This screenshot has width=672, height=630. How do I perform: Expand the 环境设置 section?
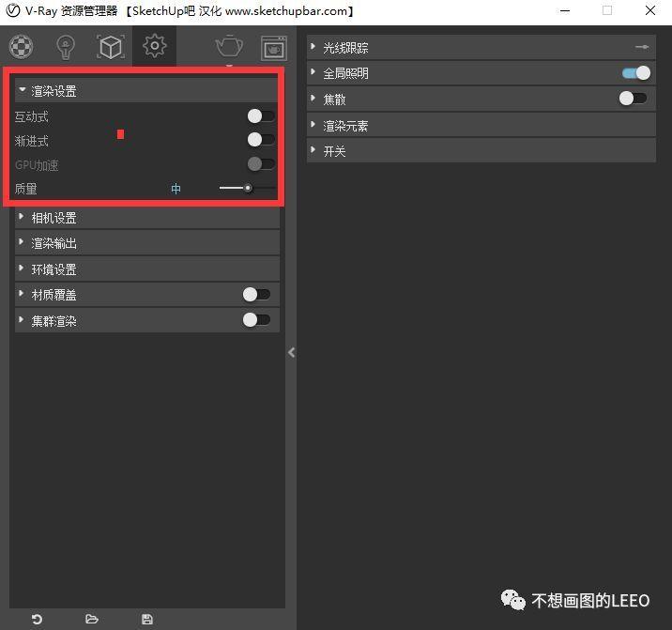pyautogui.click(x=147, y=269)
